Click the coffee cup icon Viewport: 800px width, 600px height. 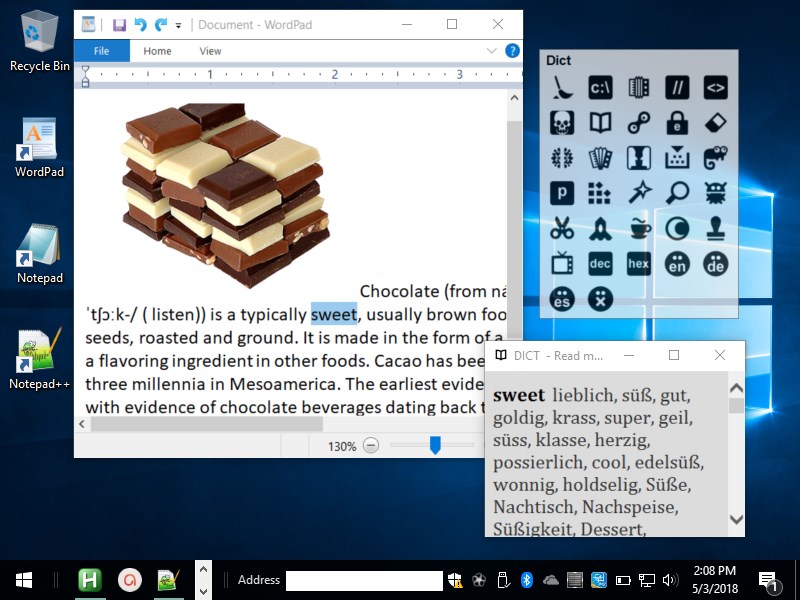[x=639, y=229]
